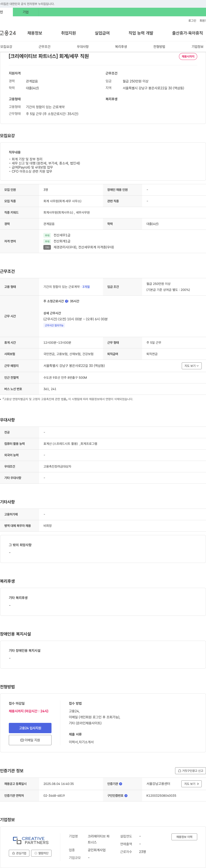Jump to the 모집요강 section tab

tap(6, 47)
